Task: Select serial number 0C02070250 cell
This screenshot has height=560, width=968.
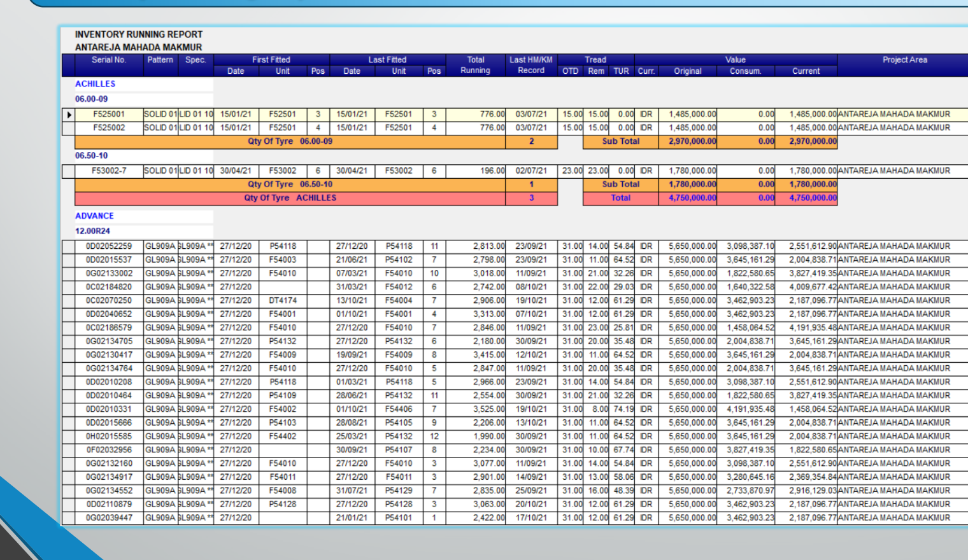Action: pyautogui.click(x=109, y=300)
